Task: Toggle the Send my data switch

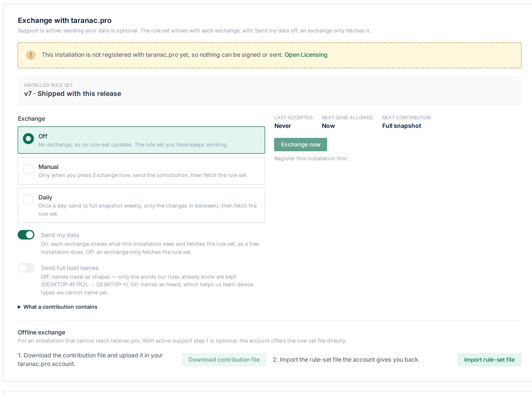Action: coord(26,235)
